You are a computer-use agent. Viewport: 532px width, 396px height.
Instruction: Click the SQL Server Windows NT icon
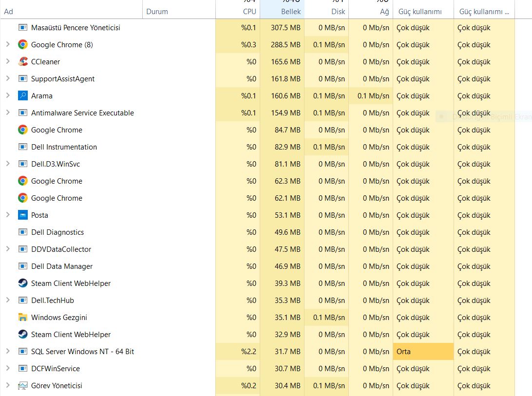point(22,352)
